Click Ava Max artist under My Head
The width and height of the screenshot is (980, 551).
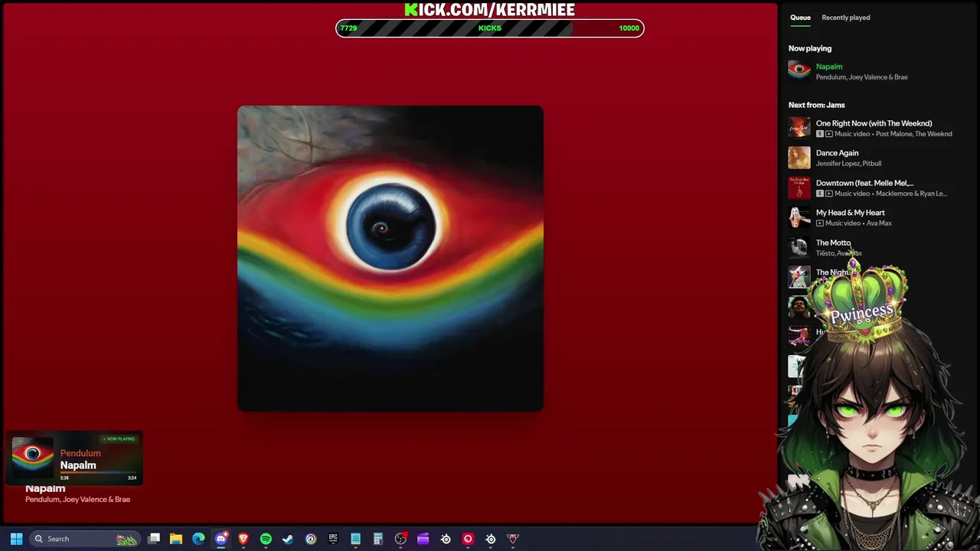pyautogui.click(x=879, y=223)
